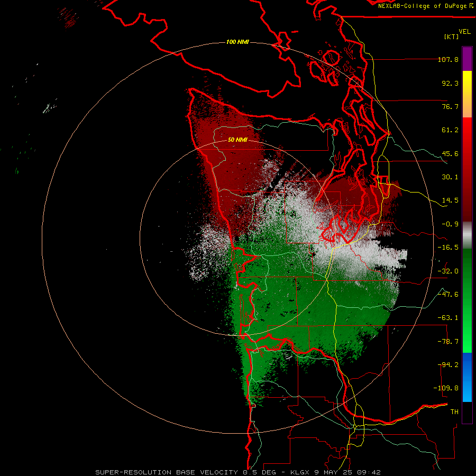476x476 pixels.
Task: Click the [KT] units label
Action: coord(452,36)
